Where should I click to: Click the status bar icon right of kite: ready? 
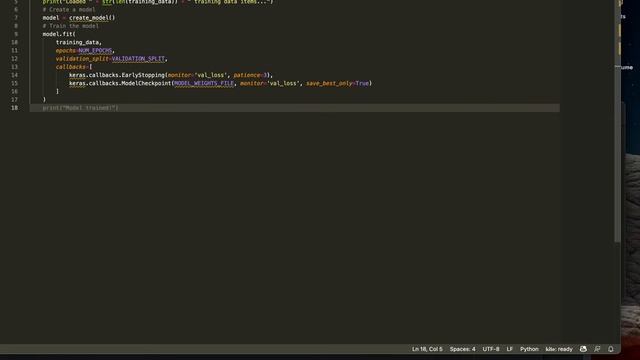pos(583,349)
